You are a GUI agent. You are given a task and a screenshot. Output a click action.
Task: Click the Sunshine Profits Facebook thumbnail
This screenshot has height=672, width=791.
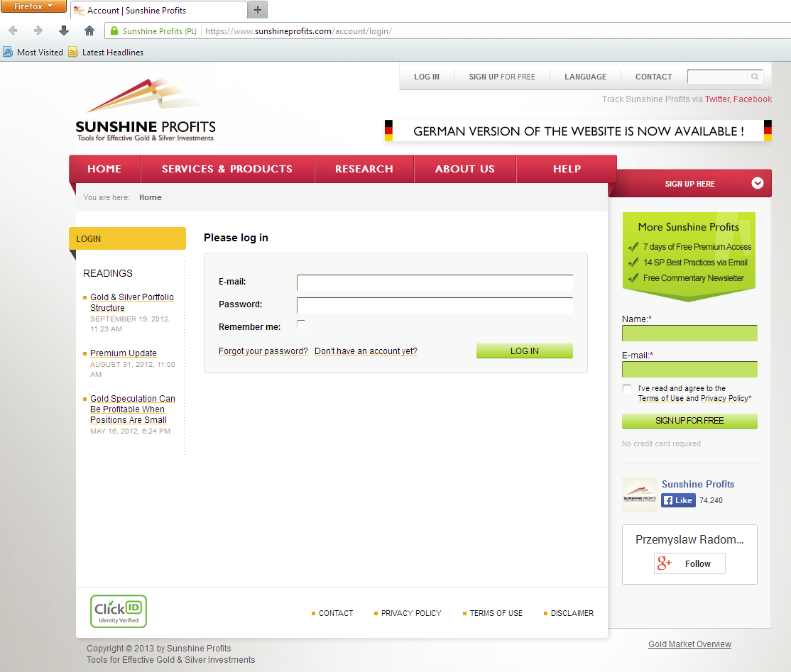[x=640, y=494]
